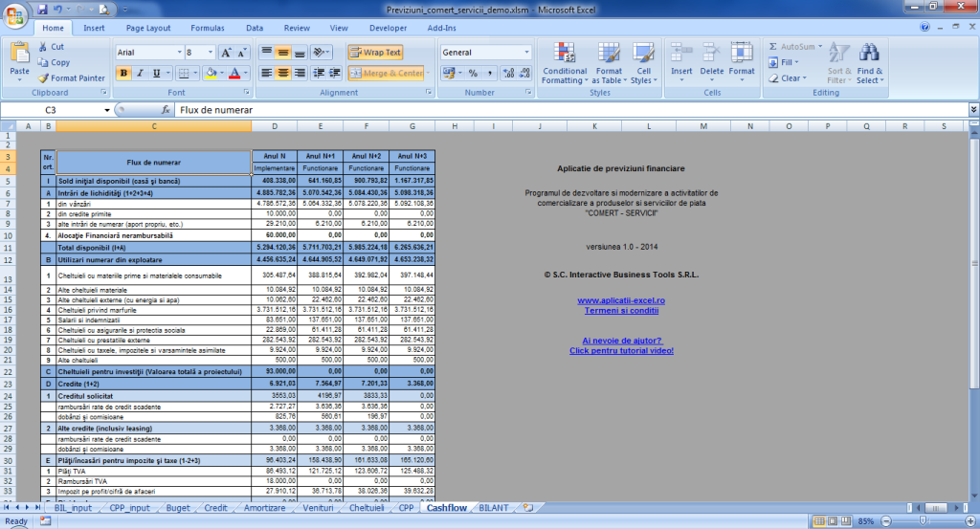Open the Page Layout ribbon tab
The width and height of the screenshot is (980, 529).
click(148, 28)
